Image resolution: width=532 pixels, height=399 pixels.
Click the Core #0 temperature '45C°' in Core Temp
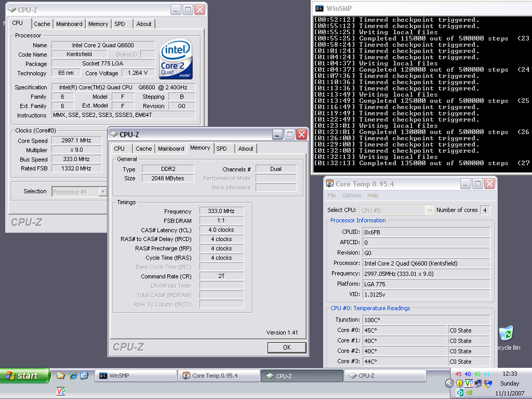click(405, 330)
